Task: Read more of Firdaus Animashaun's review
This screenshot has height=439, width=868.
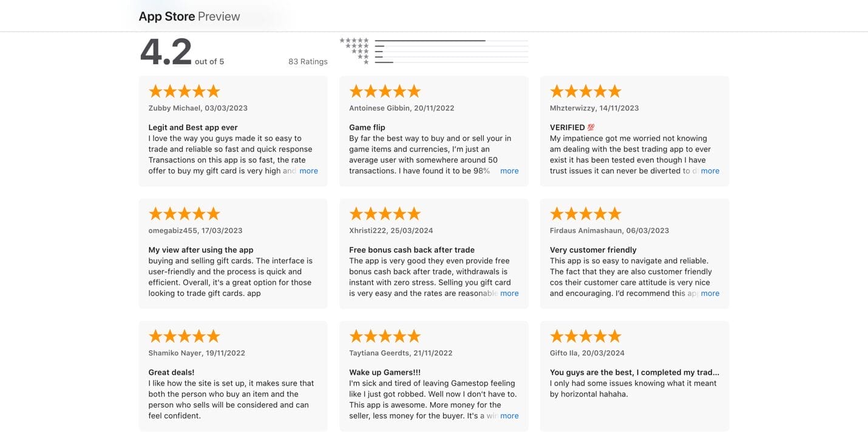Action: pos(710,293)
